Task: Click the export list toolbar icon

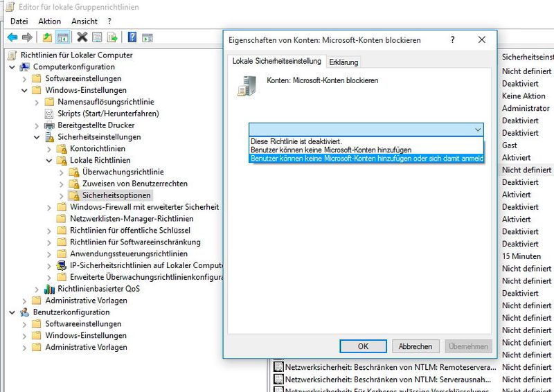Action: coord(112,37)
